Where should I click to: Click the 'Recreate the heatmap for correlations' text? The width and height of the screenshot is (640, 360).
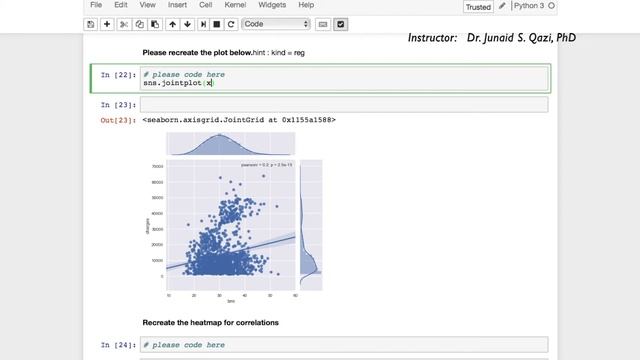click(210, 322)
